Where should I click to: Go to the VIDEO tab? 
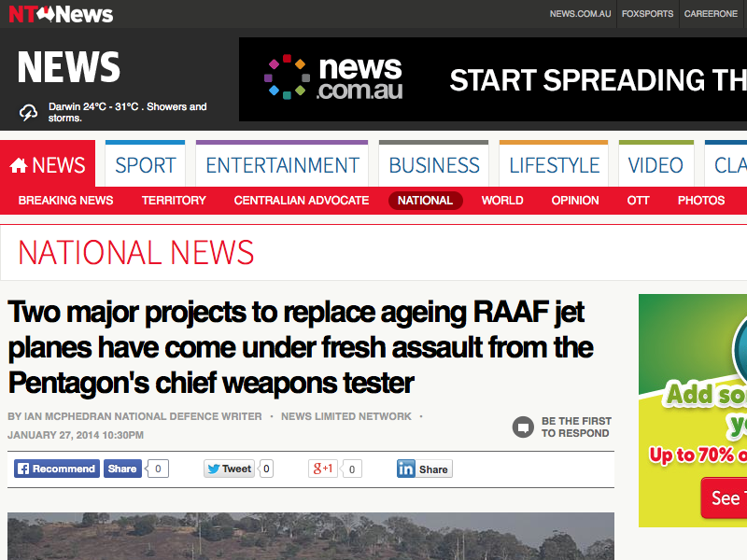(x=655, y=165)
